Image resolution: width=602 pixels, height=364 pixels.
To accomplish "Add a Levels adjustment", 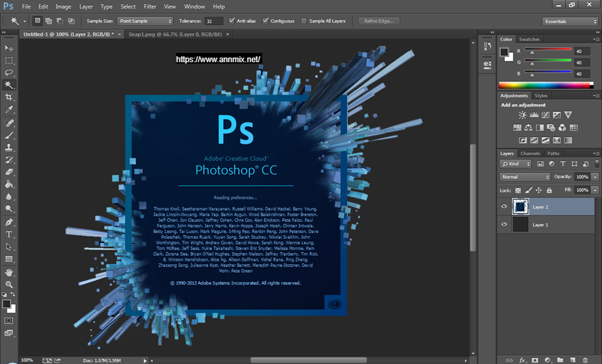I will tap(534, 114).
